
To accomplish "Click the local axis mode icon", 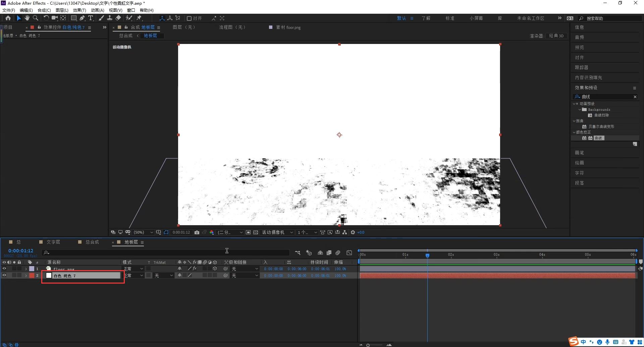I will pos(162,18).
